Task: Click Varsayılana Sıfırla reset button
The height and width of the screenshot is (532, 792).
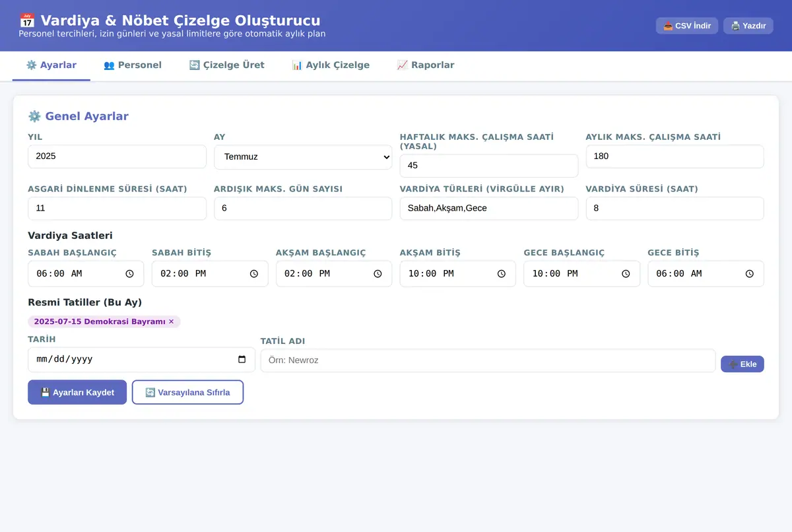Action: pyautogui.click(x=187, y=392)
